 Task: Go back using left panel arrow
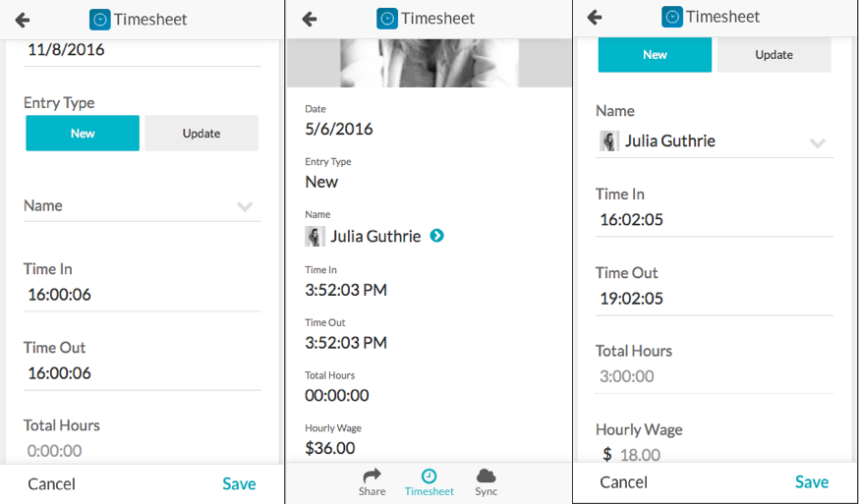pos(23,21)
